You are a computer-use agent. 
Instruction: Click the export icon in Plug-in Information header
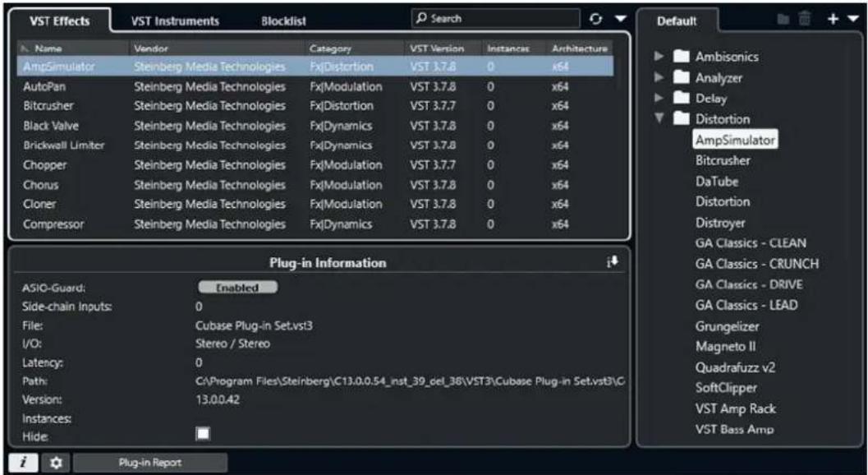point(613,262)
